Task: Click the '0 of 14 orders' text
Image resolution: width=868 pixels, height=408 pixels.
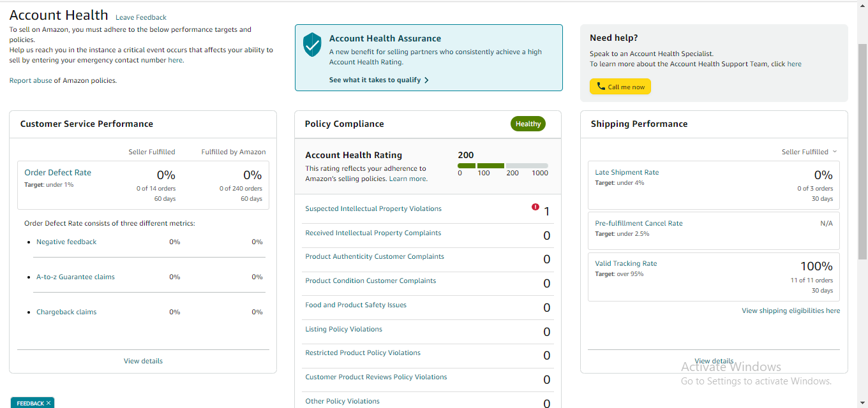Action: 156,189
